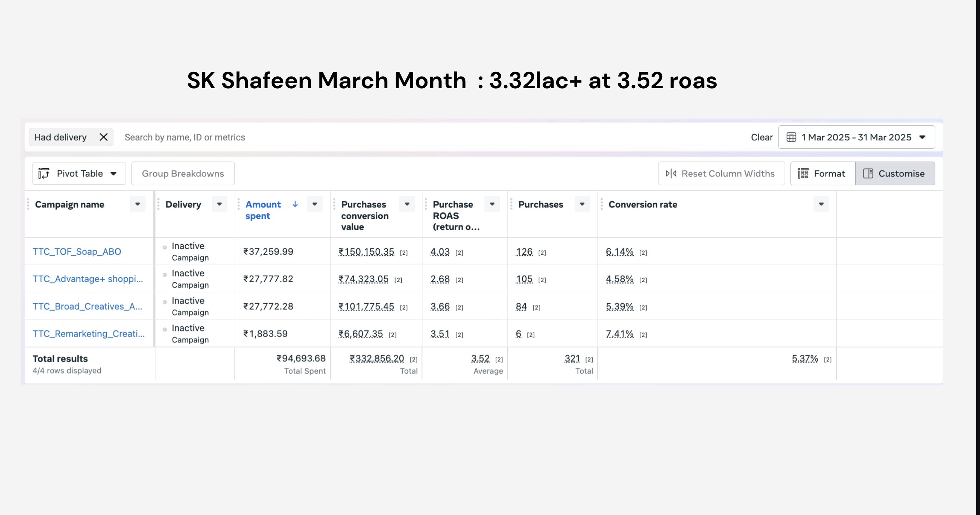The image size is (980, 515).
Task: Open the date range selector dropdown
Action: point(857,137)
